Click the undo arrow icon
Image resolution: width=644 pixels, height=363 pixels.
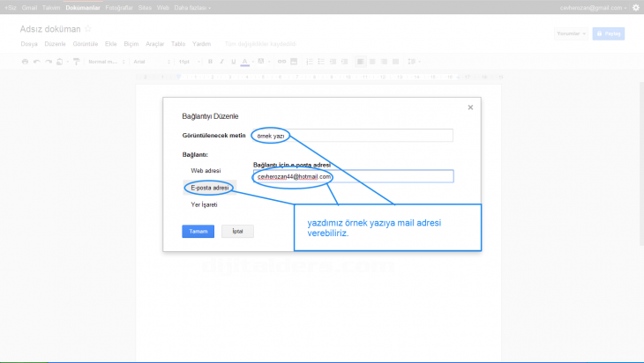click(37, 62)
